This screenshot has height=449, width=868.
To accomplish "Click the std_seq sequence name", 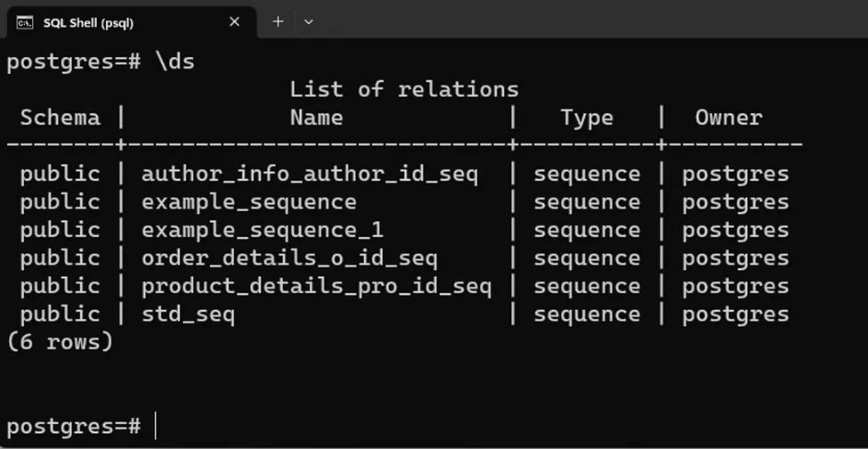I will [x=188, y=314].
